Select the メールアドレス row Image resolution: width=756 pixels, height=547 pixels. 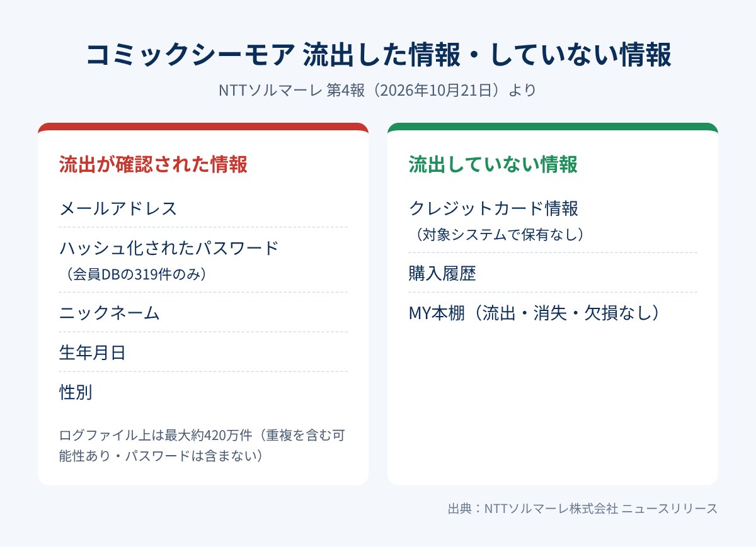tap(203, 208)
